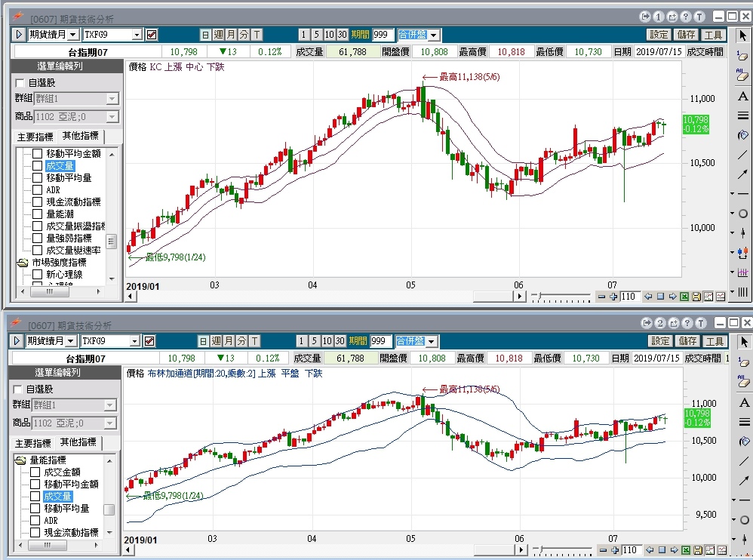Check 量能潮 indicator in top window
This screenshot has width=753, height=560.
point(37,214)
